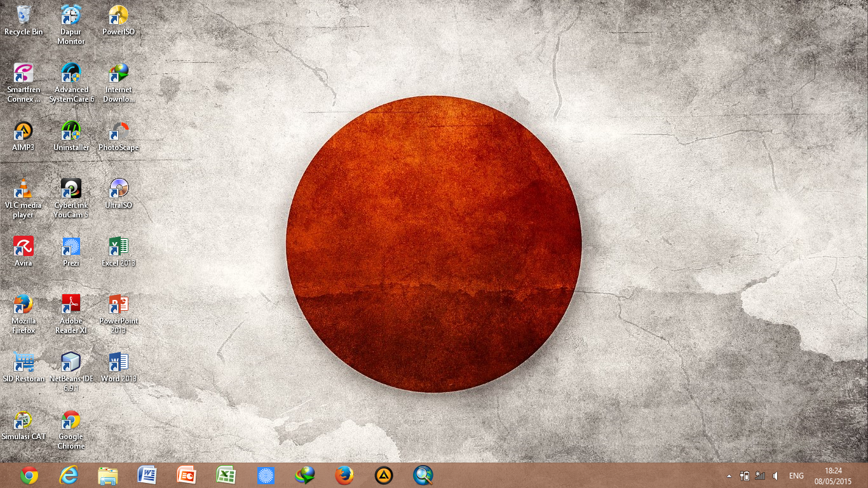Select the Uninstaller desktop shortcut

[x=71, y=136]
